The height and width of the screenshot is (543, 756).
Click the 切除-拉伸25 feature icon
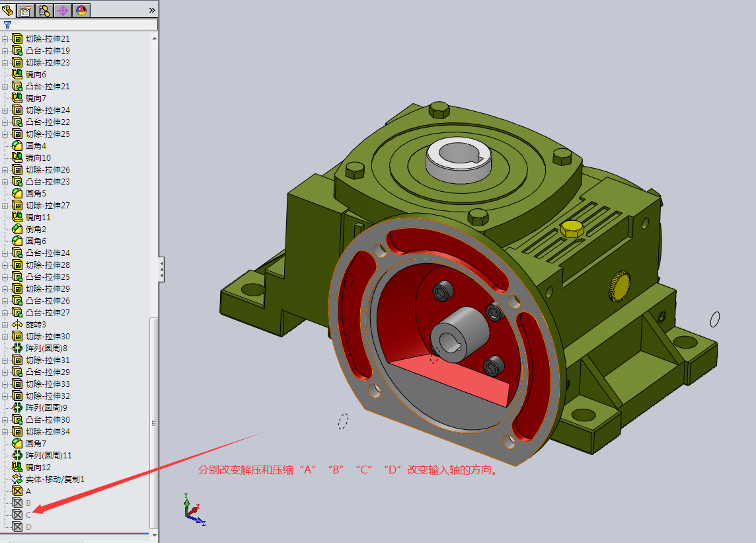click(17, 134)
